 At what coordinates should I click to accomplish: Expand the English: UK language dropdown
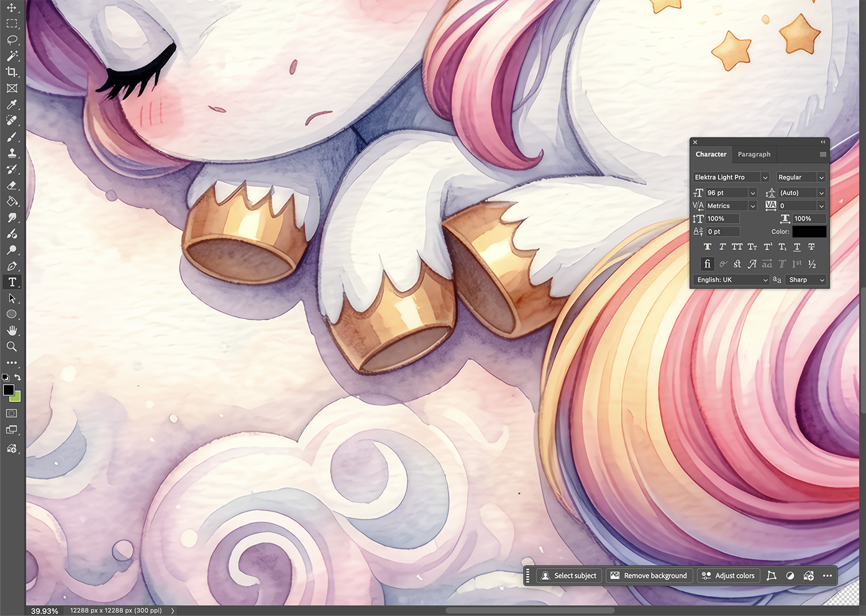pos(732,280)
